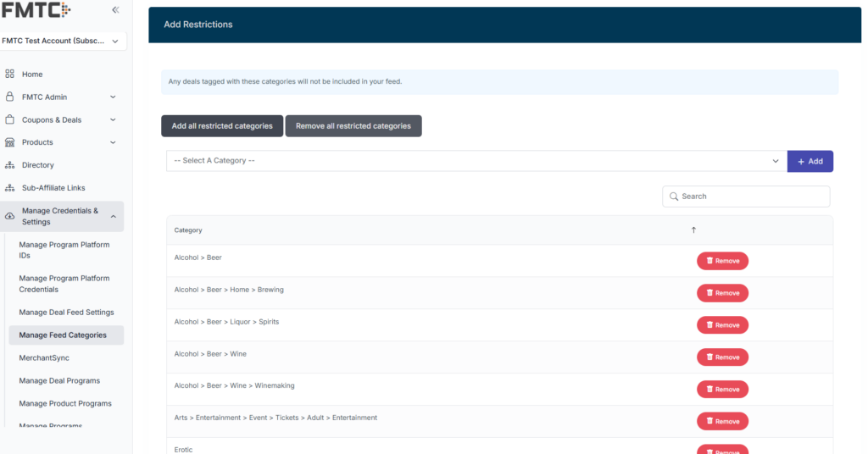Click Remove all restricted categories button
This screenshot has height=454, width=868.
point(353,126)
